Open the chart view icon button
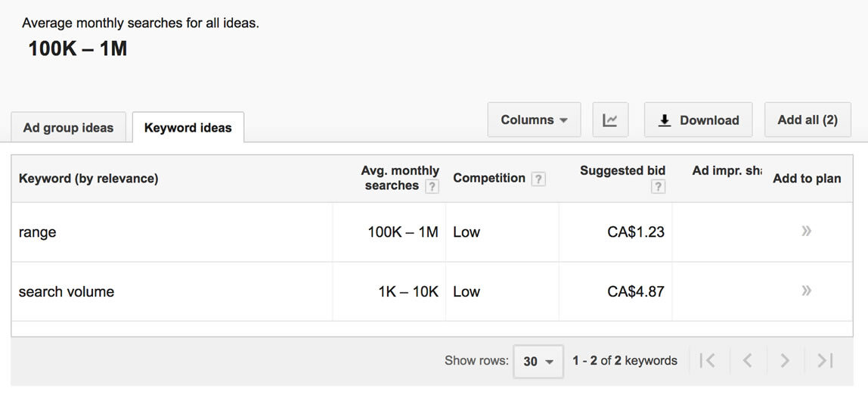This screenshot has width=868, height=395. point(610,120)
